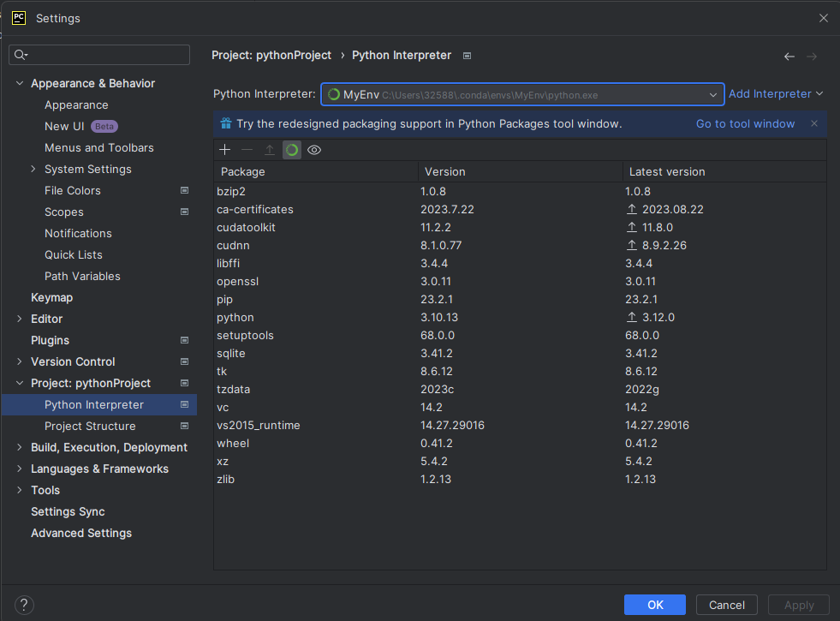Click the OK button
Image resolution: width=840 pixels, height=621 pixels.
coord(655,605)
